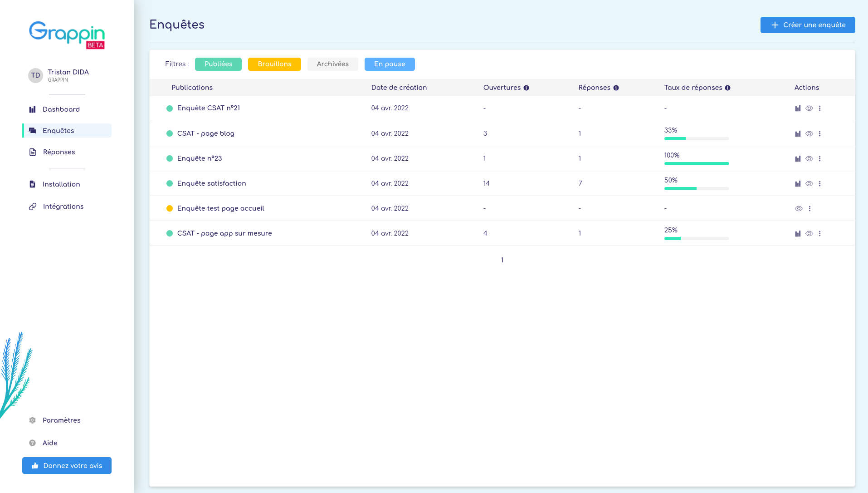Viewport: 868px width, 493px height.
Task: Open survey named Enquête satisfaction
Action: [x=212, y=183]
